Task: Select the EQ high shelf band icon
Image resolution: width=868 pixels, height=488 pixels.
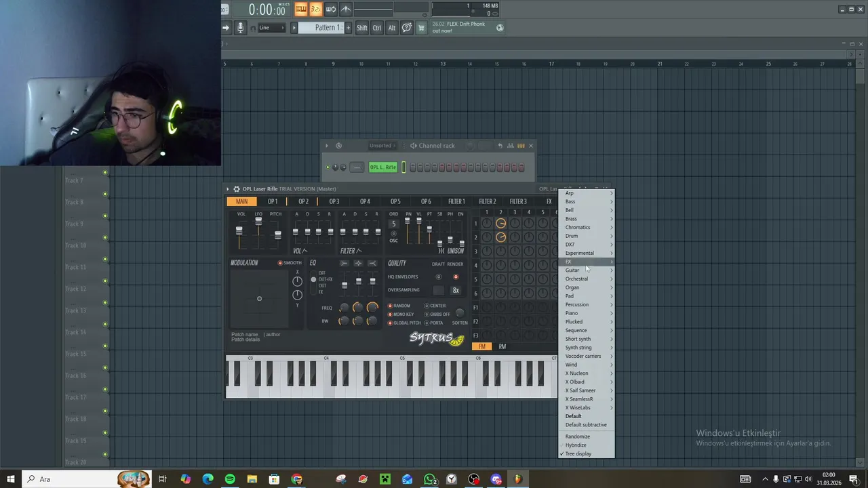Action: click(x=372, y=263)
